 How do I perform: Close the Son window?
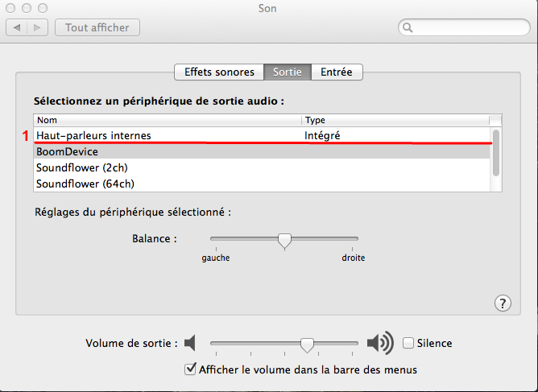coord(11,7)
